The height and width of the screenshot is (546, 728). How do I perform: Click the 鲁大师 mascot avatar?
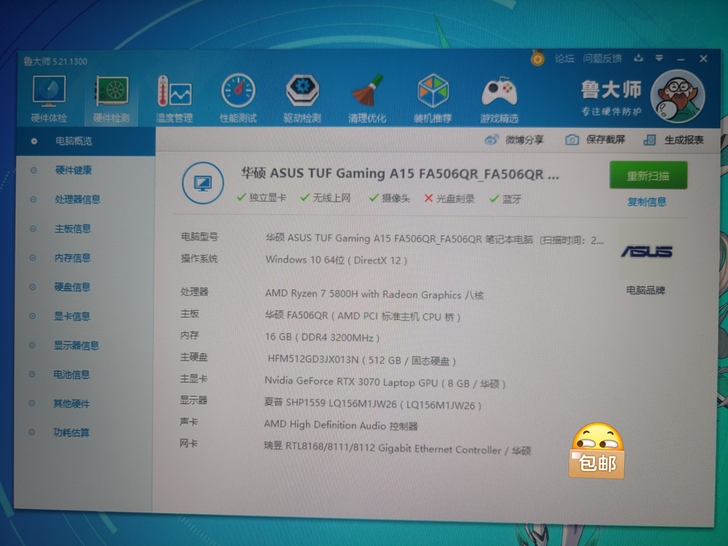pyautogui.click(x=678, y=97)
